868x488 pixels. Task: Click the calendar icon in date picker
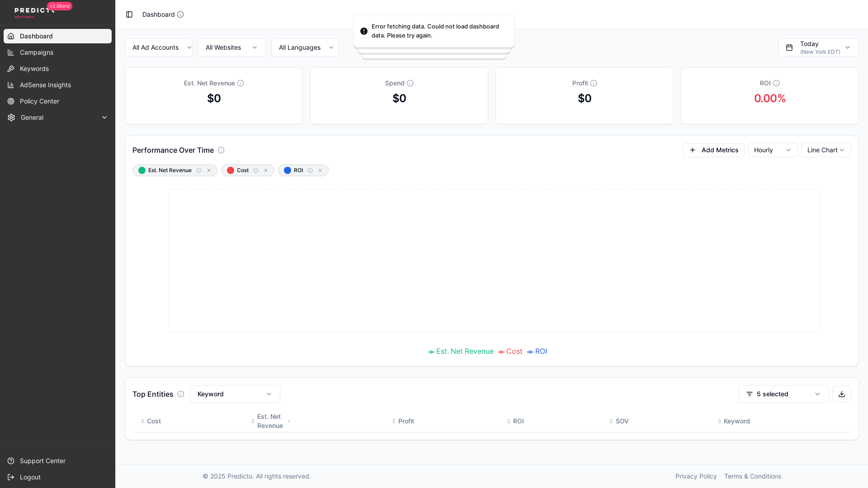coord(789,47)
